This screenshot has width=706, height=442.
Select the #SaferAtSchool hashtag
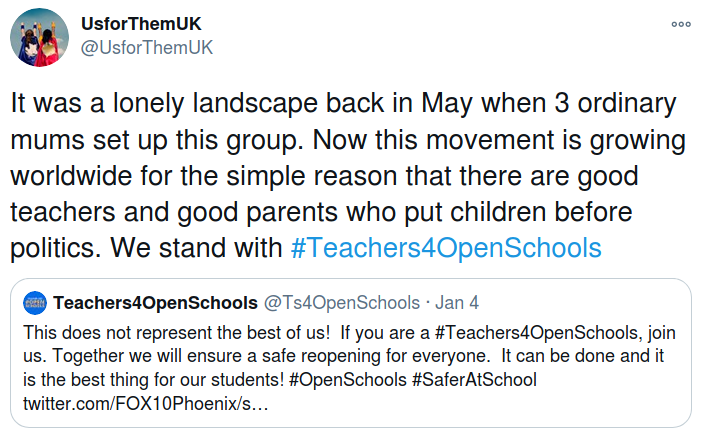(475, 380)
